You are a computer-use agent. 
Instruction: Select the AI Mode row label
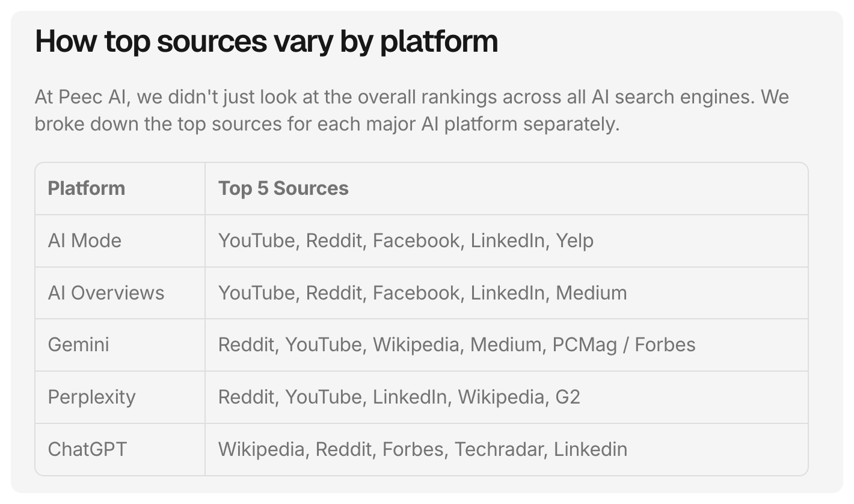85,241
